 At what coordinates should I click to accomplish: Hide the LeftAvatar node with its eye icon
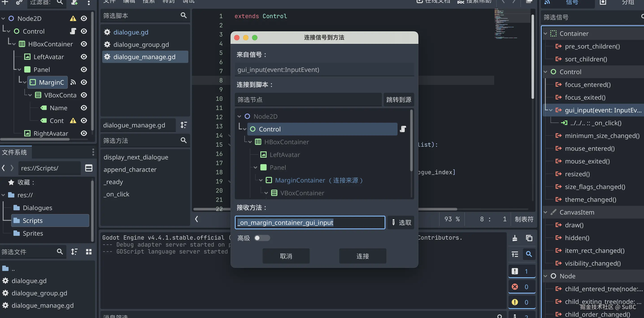(x=83, y=57)
